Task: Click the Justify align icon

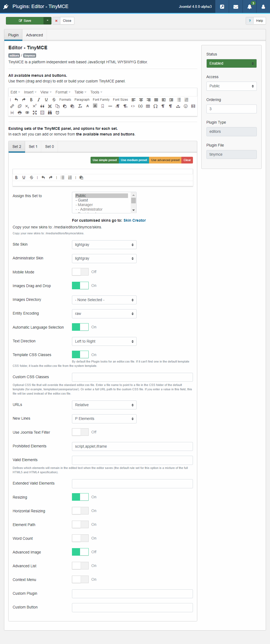Action: (156, 100)
